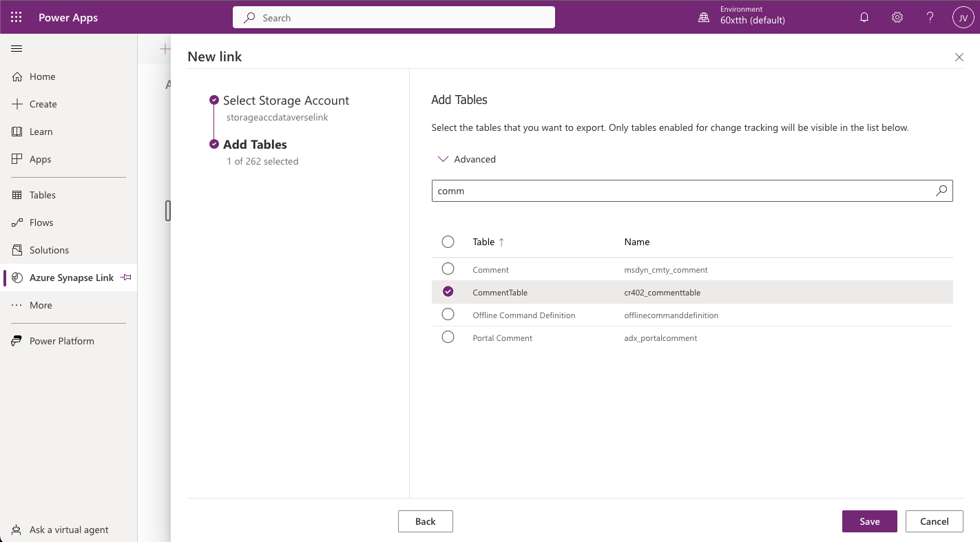This screenshot has width=980, height=542.
Task: Open the app launcher waffle icon
Action: pos(17,17)
